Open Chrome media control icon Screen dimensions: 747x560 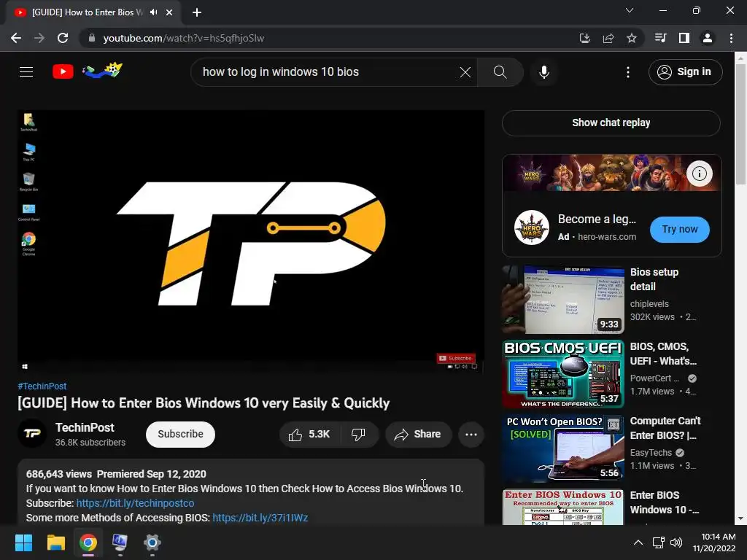click(x=660, y=38)
